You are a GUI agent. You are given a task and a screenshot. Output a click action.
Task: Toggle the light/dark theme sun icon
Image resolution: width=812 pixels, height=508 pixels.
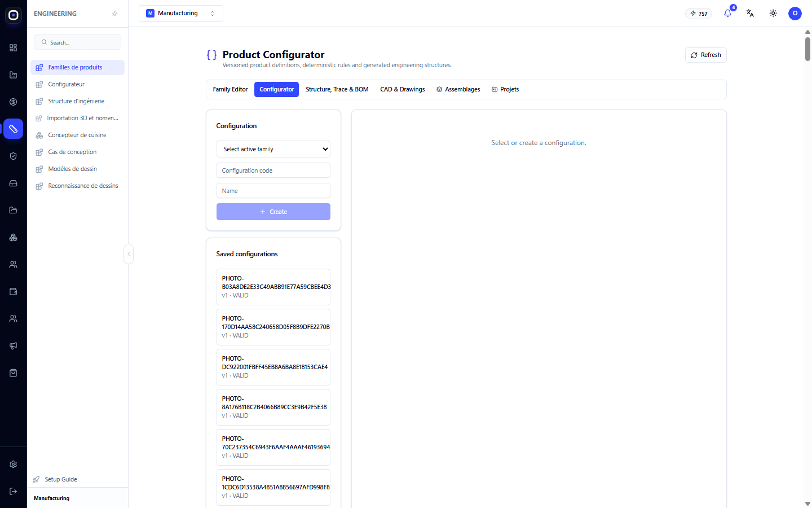(773, 14)
